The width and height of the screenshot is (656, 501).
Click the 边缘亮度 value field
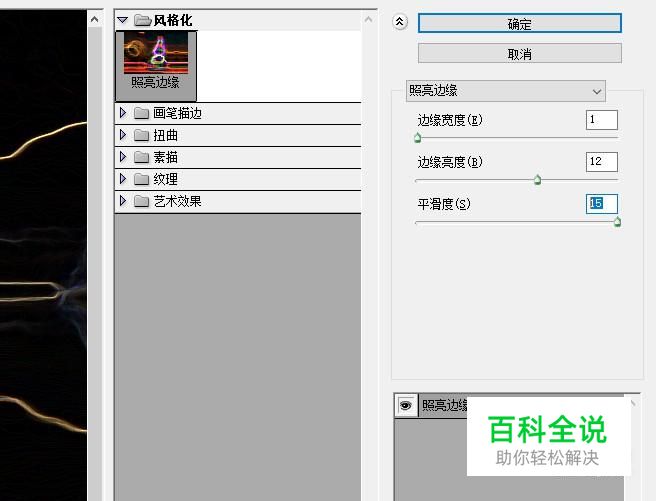click(602, 162)
